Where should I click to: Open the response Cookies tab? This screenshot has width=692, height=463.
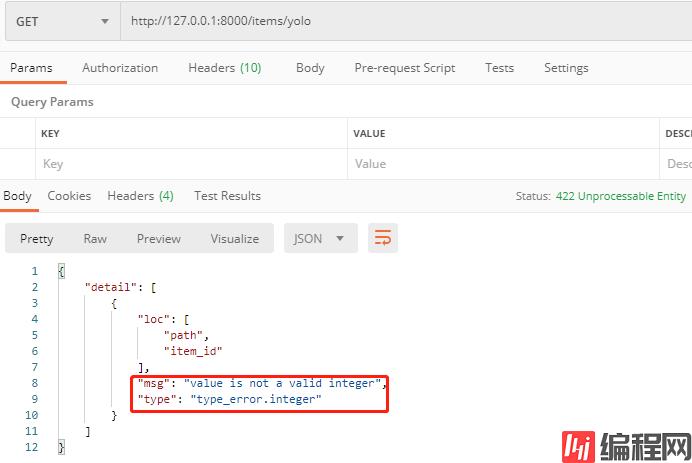(x=69, y=196)
